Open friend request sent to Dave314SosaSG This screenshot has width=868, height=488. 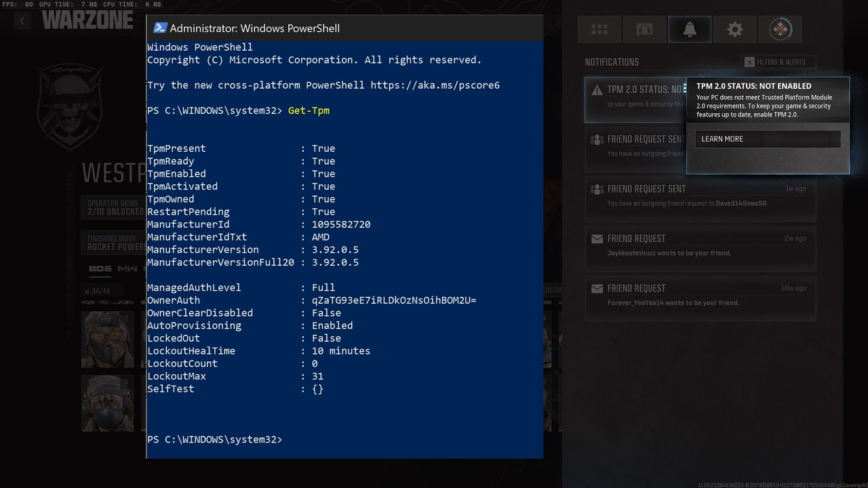coord(701,198)
